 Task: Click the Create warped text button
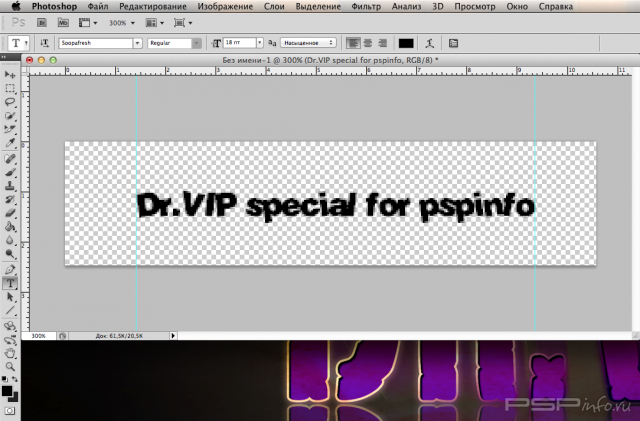click(x=430, y=44)
